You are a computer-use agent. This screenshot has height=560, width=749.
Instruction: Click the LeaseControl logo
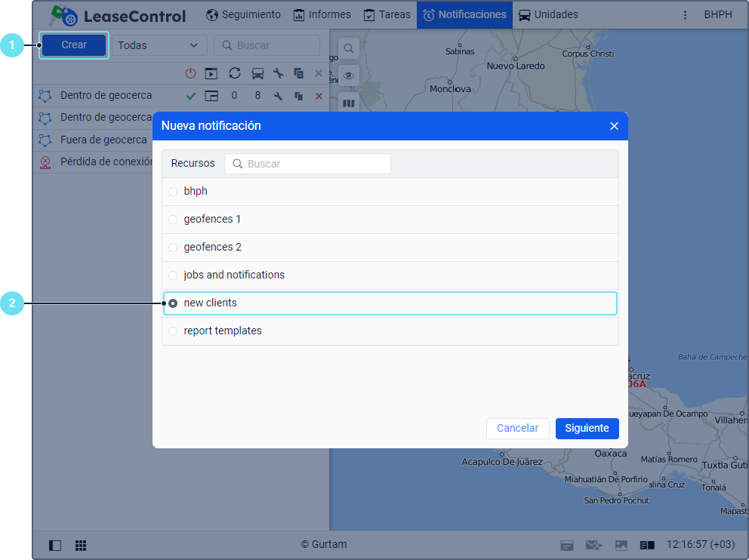click(118, 15)
